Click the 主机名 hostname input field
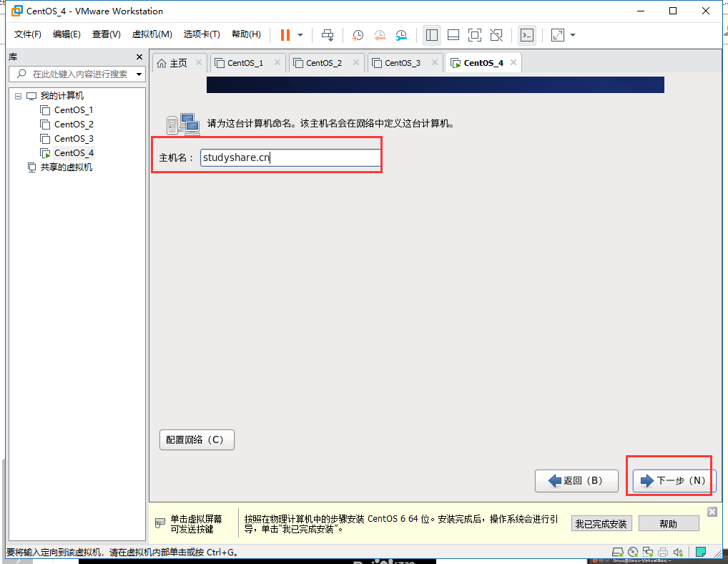Image resolution: width=728 pixels, height=564 pixels. pyautogui.click(x=290, y=157)
